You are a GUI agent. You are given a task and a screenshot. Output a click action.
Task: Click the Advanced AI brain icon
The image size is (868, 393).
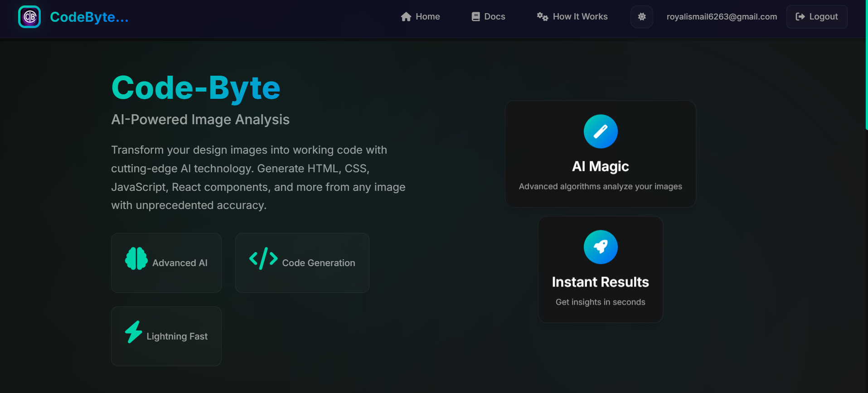136,258
